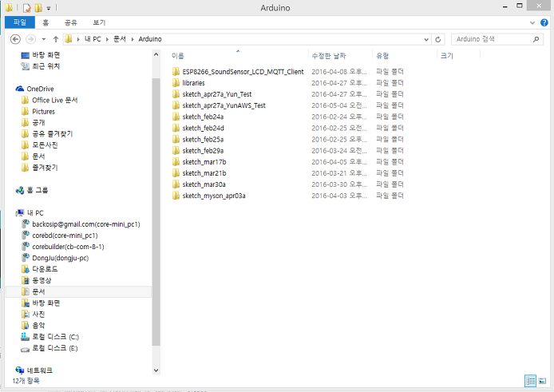Select the libraries folder icon
The width and height of the screenshot is (554, 392).
[x=176, y=83]
